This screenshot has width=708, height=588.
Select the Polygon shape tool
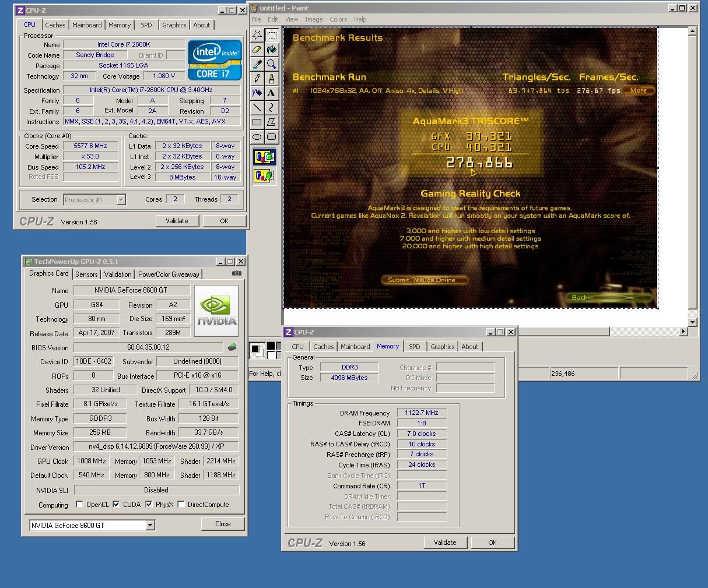271,122
